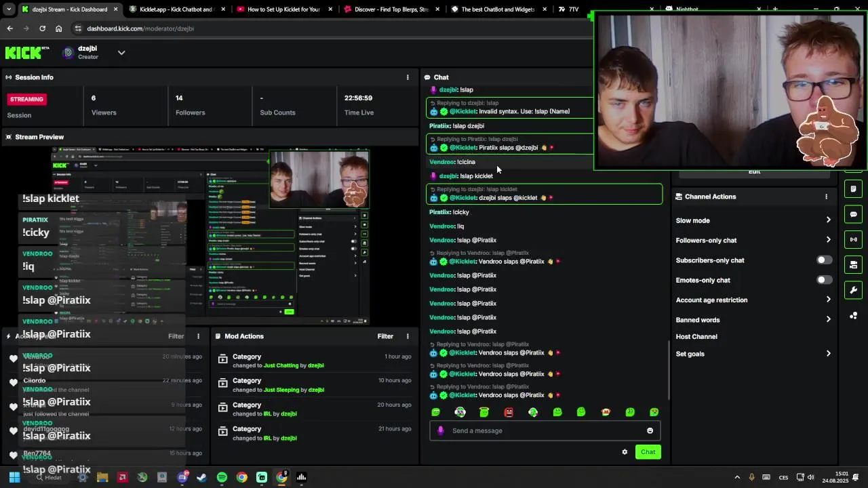Open the camera/channel actions icon in right sidebar
The image size is (868, 488).
click(853, 264)
